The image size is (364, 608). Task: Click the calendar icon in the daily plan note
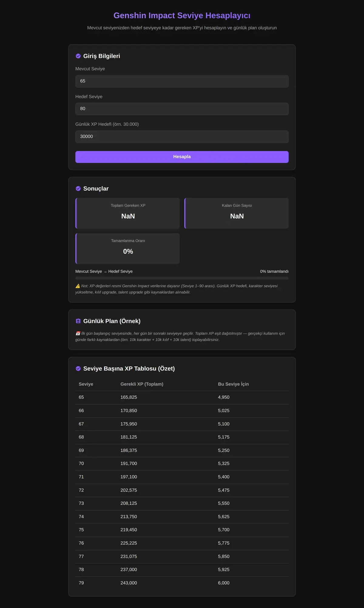(x=78, y=333)
